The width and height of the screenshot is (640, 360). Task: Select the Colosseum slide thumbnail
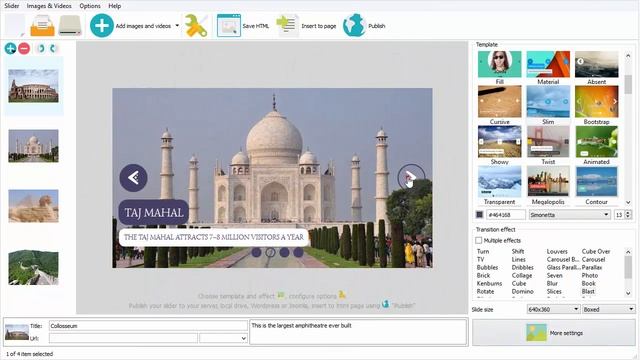33,86
